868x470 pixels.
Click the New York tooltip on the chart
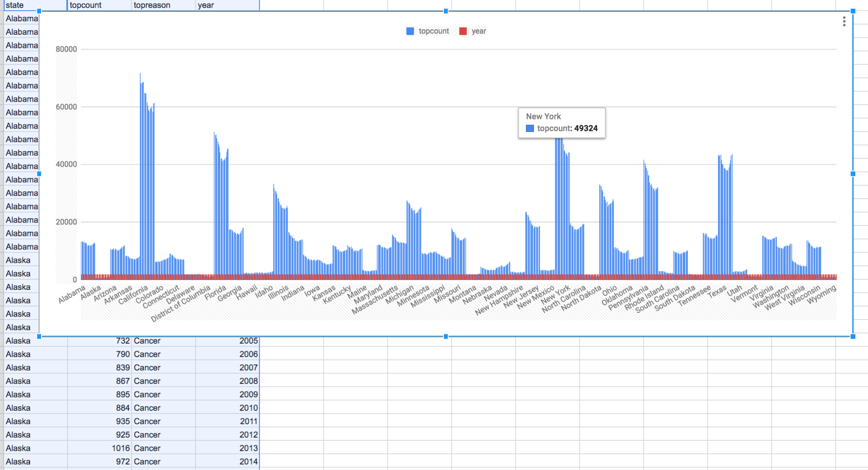pyautogui.click(x=562, y=123)
